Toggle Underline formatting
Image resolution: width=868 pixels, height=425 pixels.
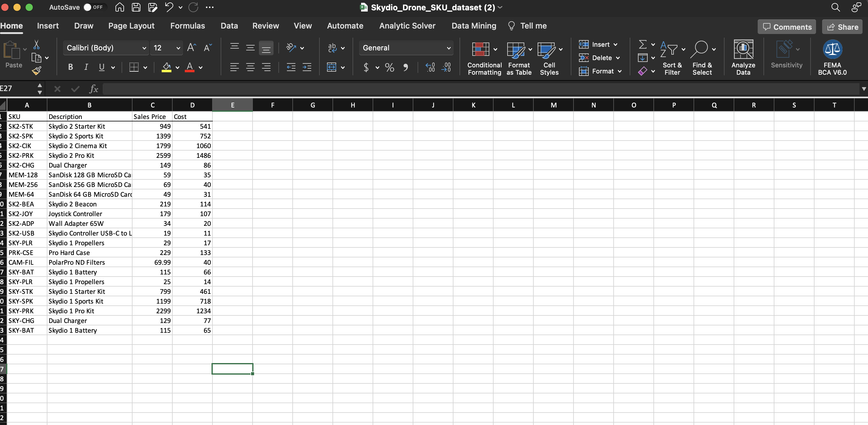(x=102, y=67)
